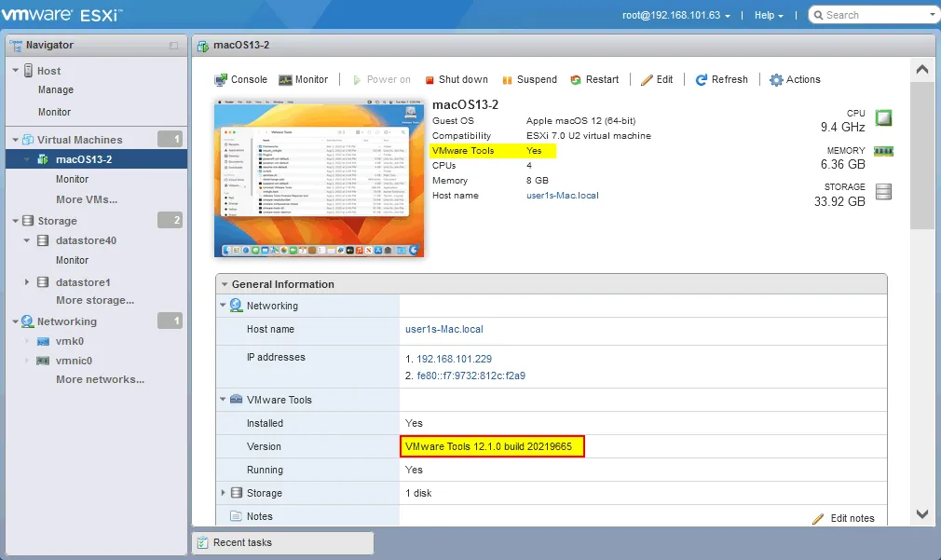Collapse the VMware Tools section
Viewport: 941px width, 560px height.
224,400
